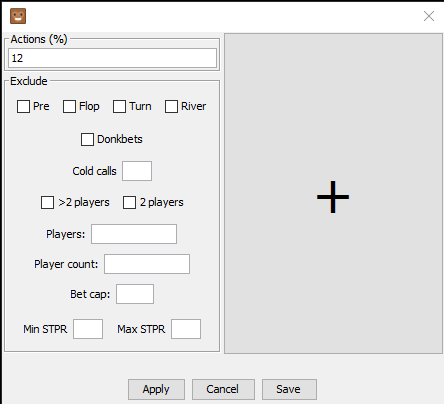Image resolution: width=444 pixels, height=404 pixels.
Task: Click the application face icon in title bar
Action: click(x=18, y=16)
